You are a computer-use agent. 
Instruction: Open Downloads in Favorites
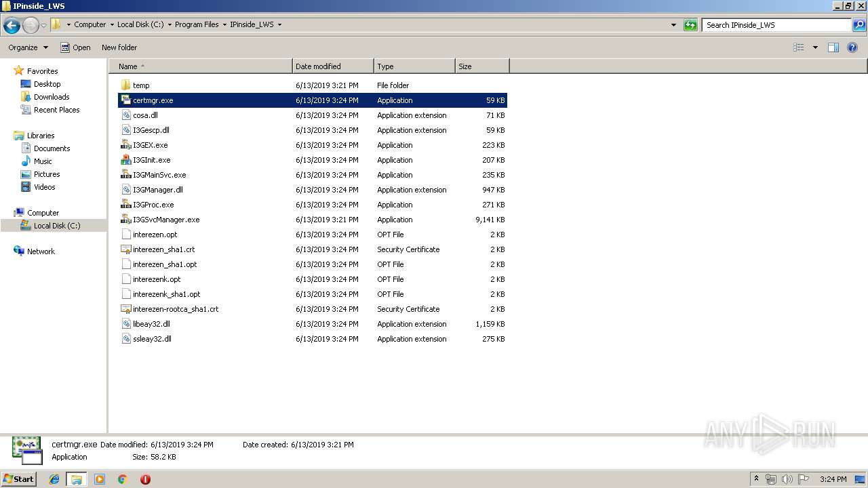(x=52, y=97)
